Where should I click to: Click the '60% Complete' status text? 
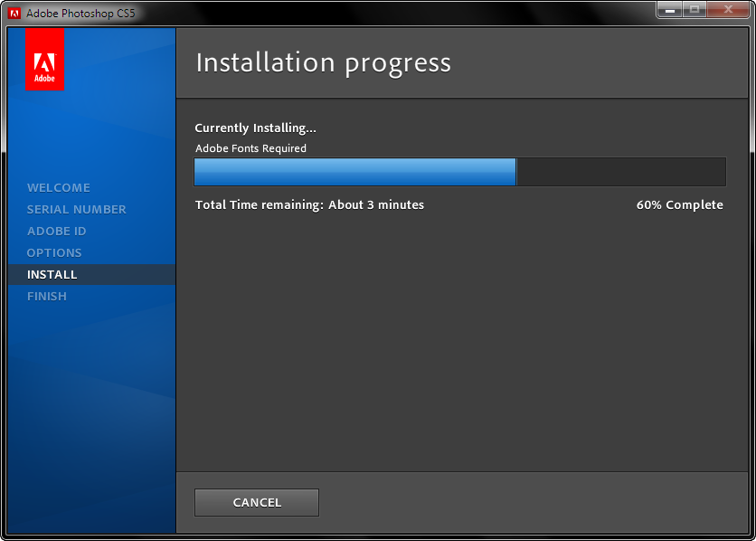pyautogui.click(x=680, y=205)
